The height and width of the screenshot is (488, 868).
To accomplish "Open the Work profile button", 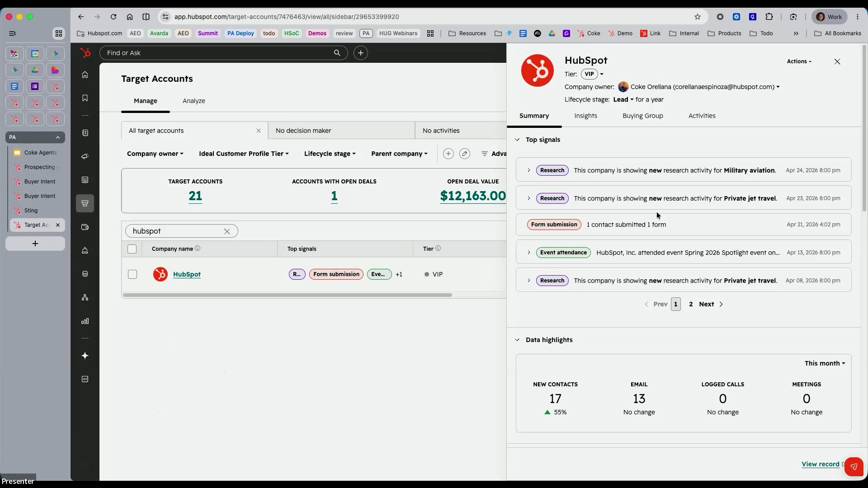I will pyautogui.click(x=830, y=17).
